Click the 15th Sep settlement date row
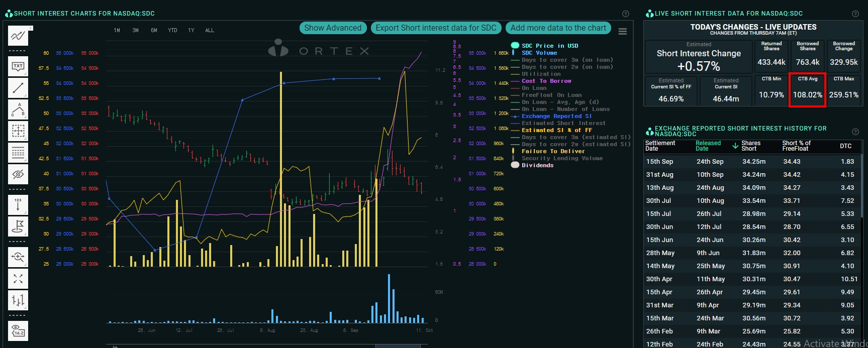868x348 pixels. 752,162
